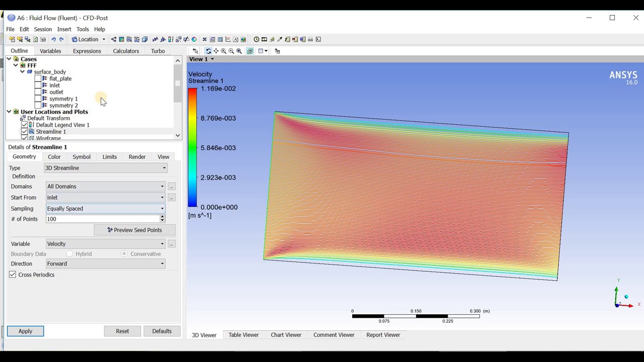
Task: Open the Type 3D Streamline dropdown
Action: click(105, 168)
